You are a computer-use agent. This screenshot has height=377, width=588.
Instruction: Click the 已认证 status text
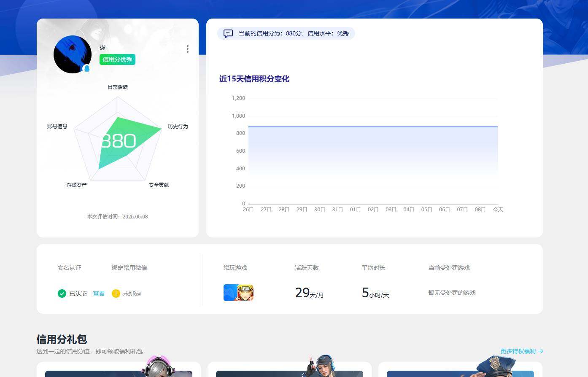tap(78, 294)
